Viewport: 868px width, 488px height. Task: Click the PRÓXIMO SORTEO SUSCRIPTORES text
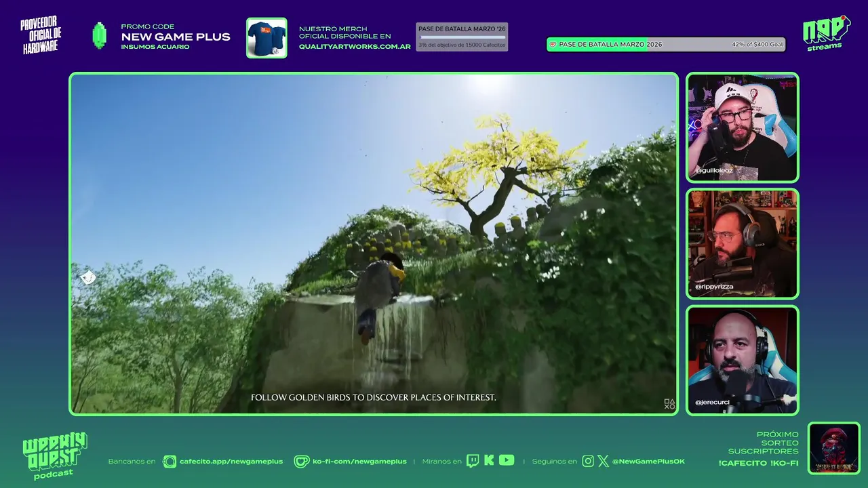pos(764,443)
